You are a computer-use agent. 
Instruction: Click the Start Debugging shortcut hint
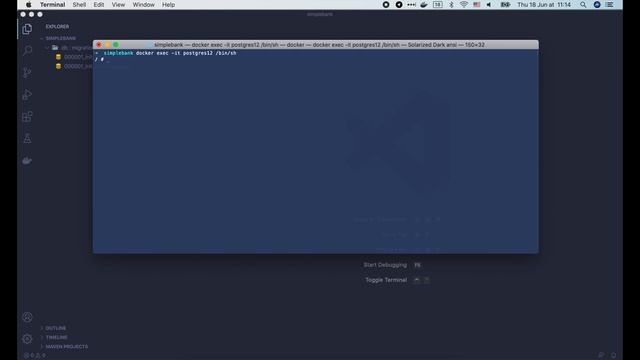point(392,265)
